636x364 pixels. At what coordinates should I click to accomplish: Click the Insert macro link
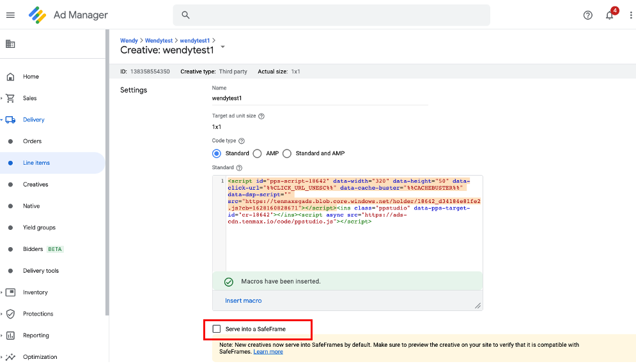(x=244, y=301)
